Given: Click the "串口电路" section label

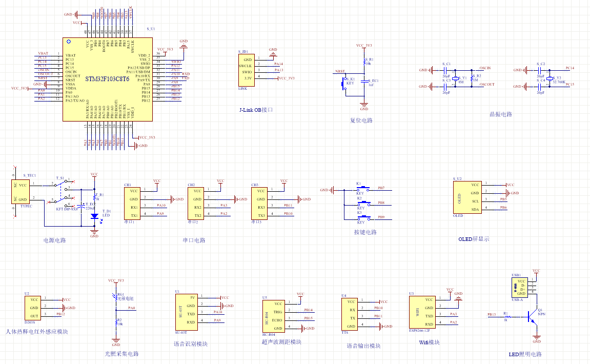Looking at the screenshot, I should click(x=194, y=240).
